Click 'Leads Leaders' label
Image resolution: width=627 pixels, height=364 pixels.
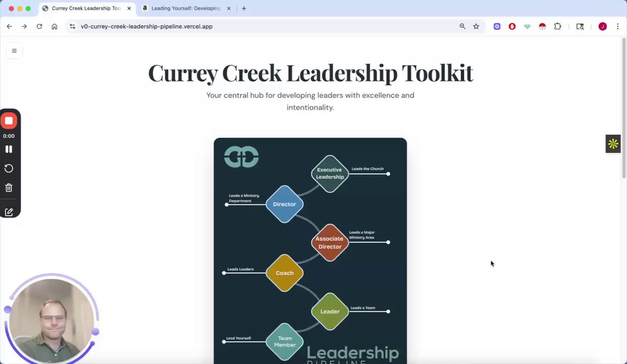point(241,269)
